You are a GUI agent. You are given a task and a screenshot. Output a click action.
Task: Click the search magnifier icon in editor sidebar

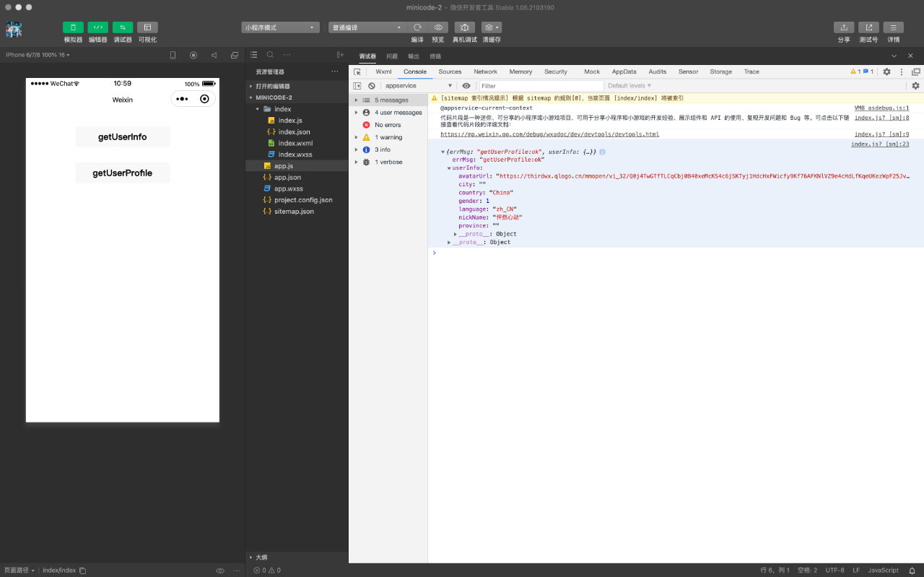point(270,55)
